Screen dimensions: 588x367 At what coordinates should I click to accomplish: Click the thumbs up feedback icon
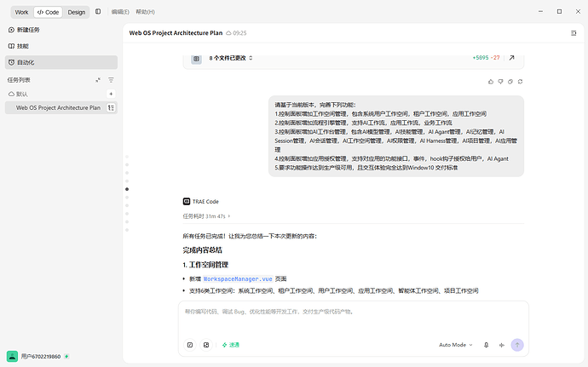click(491, 82)
